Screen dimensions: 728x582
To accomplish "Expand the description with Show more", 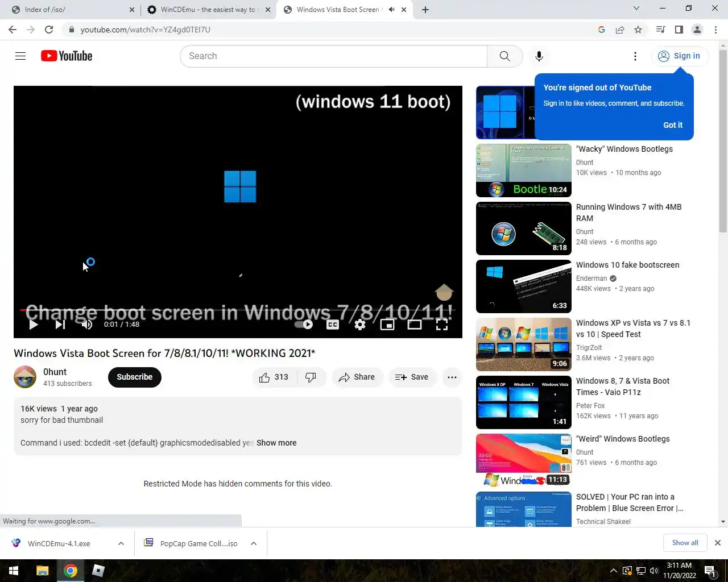I will click(x=276, y=443).
